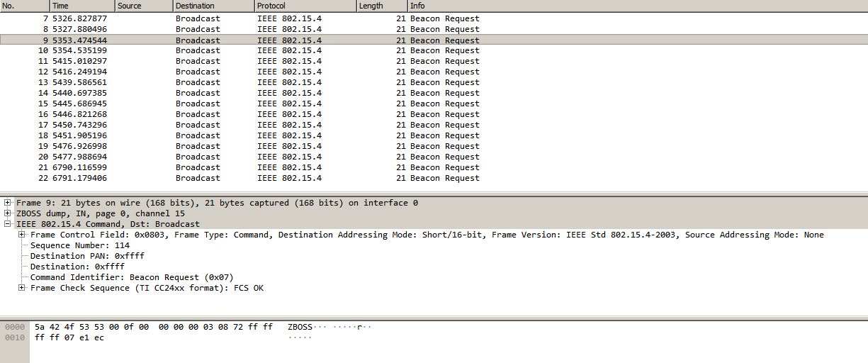This screenshot has width=868, height=363.
Task: Sort by the Protocol column header
Action: pyautogui.click(x=306, y=6)
